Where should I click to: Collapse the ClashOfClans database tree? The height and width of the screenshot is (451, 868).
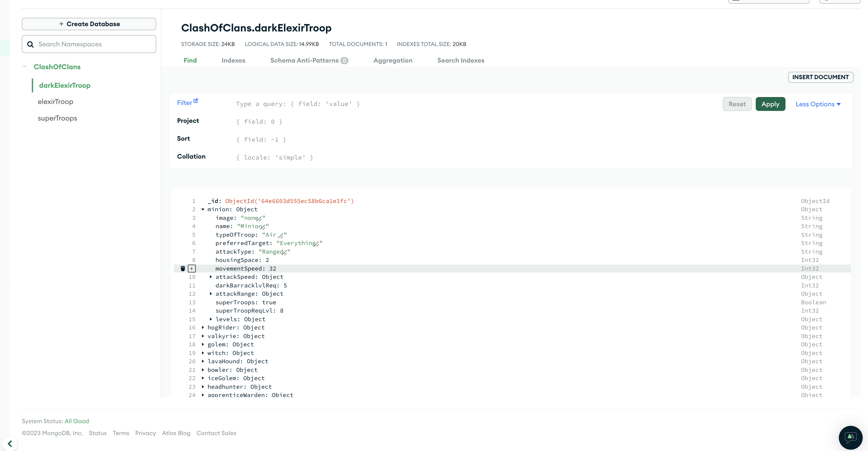pos(25,67)
